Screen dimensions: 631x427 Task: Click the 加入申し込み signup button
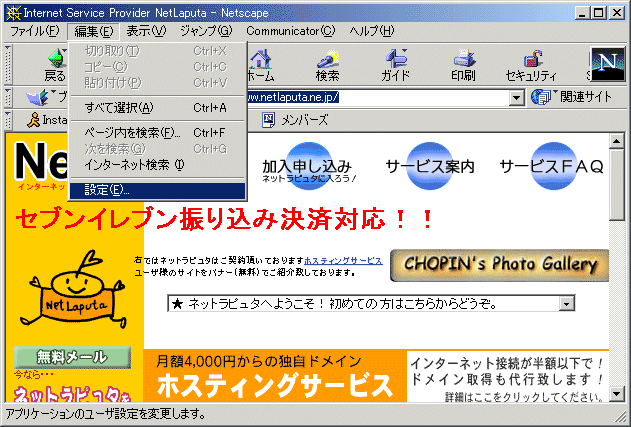308,166
